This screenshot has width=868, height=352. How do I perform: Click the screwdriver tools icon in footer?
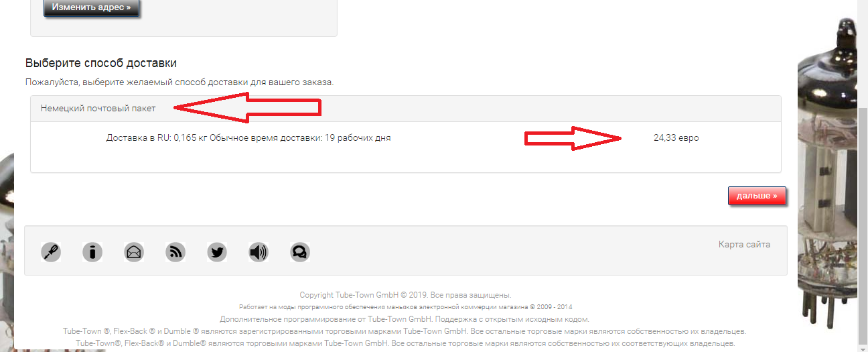52,252
